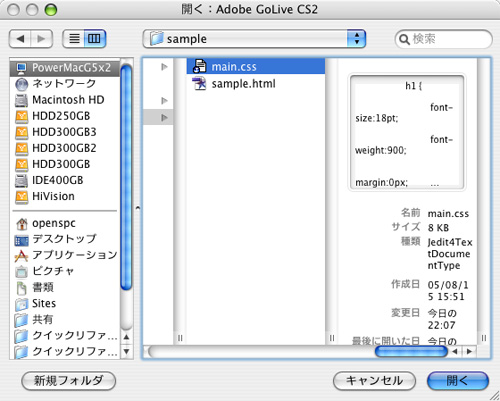Click the green zoom window button
Viewport: 500px width, 401px height.
click(x=51, y=10)
